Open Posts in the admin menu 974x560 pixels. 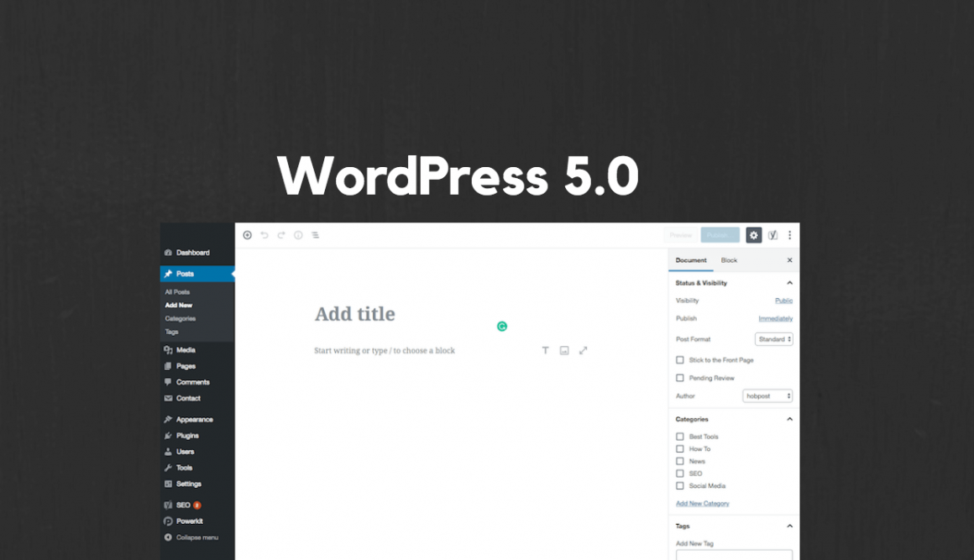pyautogui.click(x=197, y=274)
